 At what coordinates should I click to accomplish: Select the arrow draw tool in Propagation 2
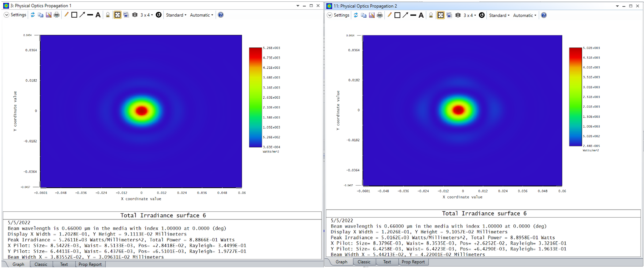405,15
